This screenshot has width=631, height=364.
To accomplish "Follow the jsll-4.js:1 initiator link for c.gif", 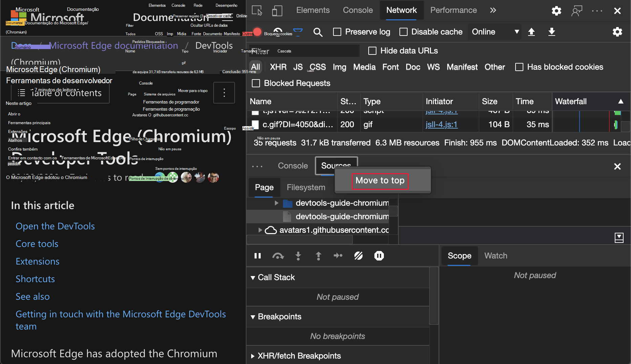I will [x=441, y=124].
